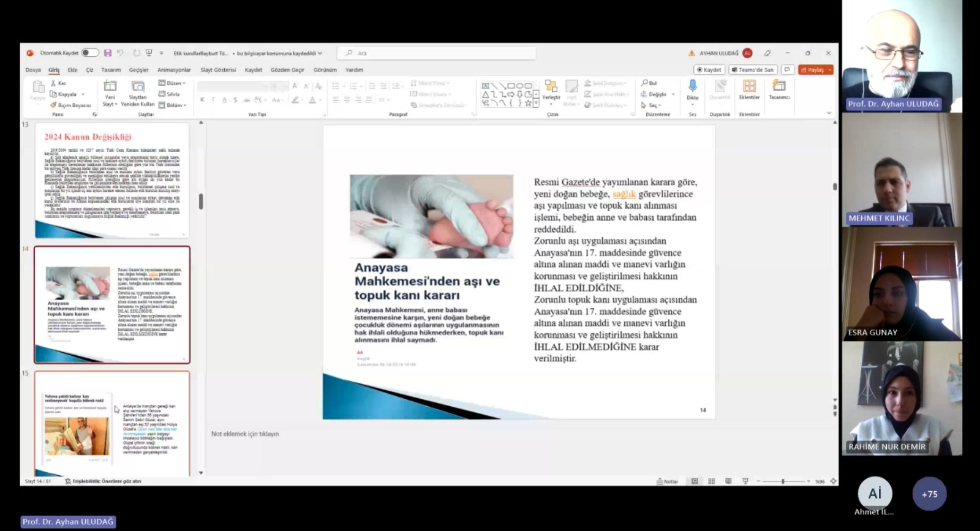Open Slaytları Yeniden Kullan tool
Screen dimensions: 980x531
(138, 88)
